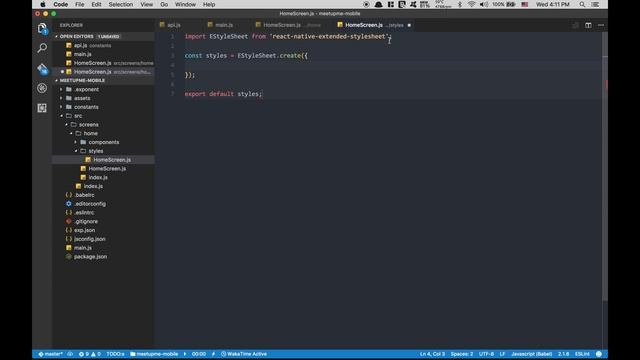Image resolution: width=640 pixels, height=360 pixels.
Task: Click the Bluetooth menu bar icon
Action: coord(460,4)
